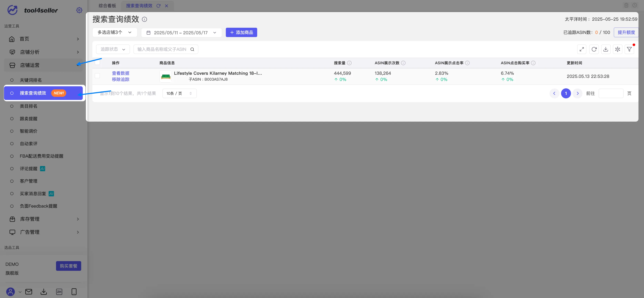This screenshot has height=298, width=644.
Task: Click the 购买套餐 button
Action: tap(68, 266)
